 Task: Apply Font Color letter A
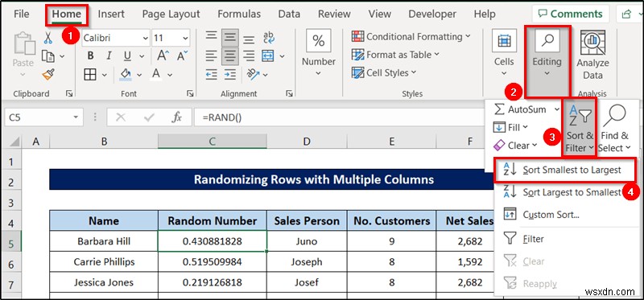pyautogui.click(x=156, y=74)
